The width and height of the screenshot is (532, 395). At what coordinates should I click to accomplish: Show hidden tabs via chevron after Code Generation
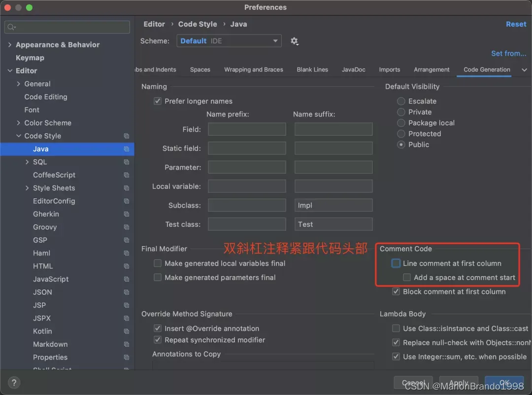coord(524,70)
